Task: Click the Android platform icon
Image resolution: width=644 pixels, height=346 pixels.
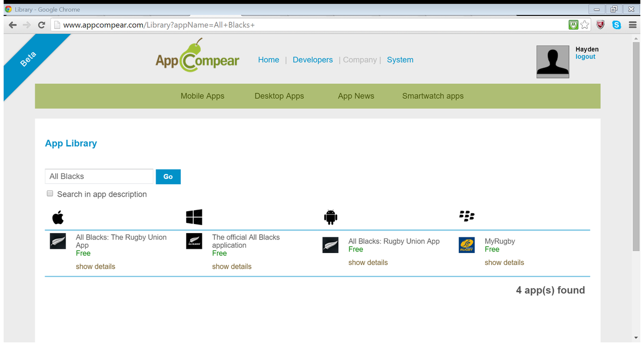Action: [x=330, y=217]
